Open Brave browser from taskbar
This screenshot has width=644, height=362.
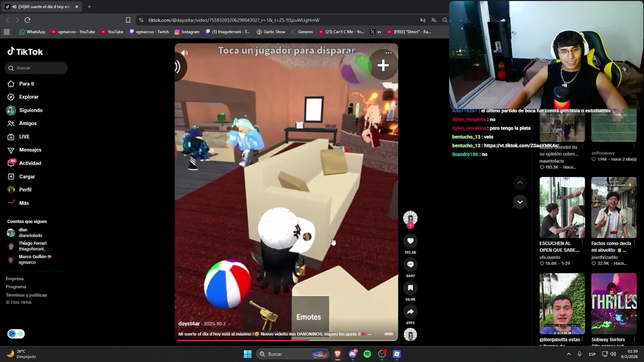click(338, 354)
